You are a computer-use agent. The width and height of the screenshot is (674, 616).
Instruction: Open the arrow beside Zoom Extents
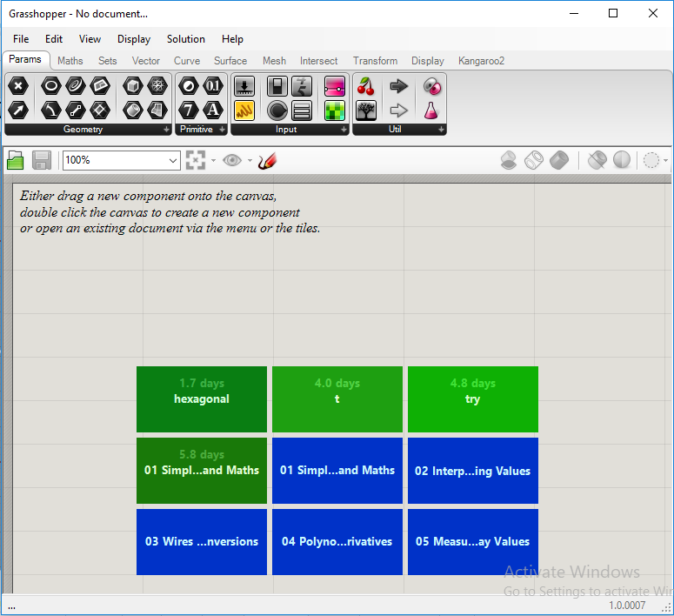(213, 160)
